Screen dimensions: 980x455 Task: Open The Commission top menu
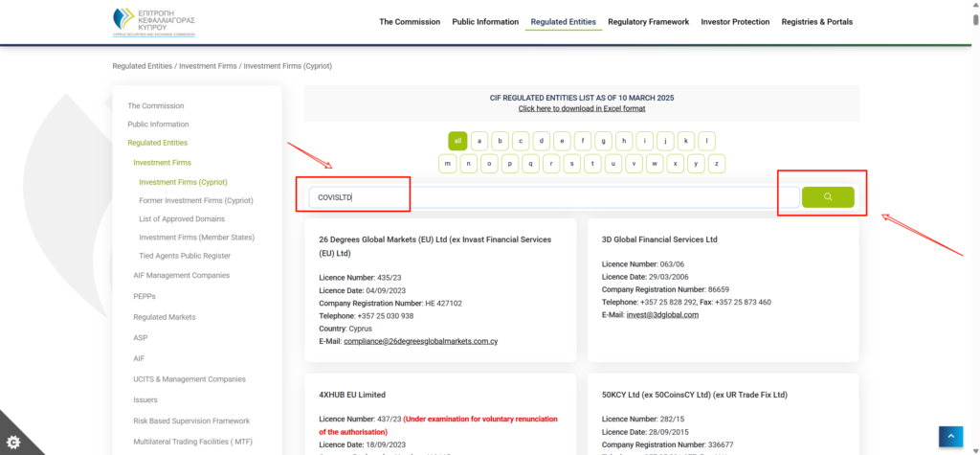pyautogui.click(x=410, y=22)
